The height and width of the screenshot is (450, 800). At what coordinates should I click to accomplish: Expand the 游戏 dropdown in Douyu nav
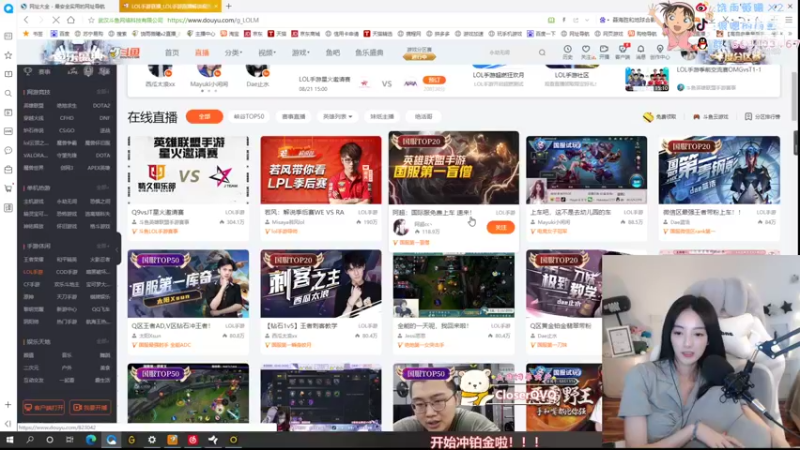pos(301,53)
